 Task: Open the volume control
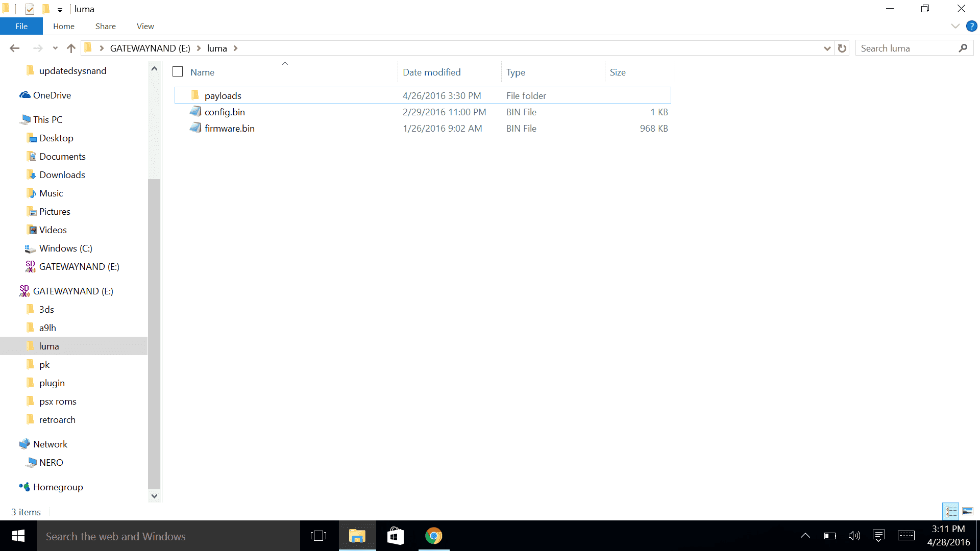point(854,536)
